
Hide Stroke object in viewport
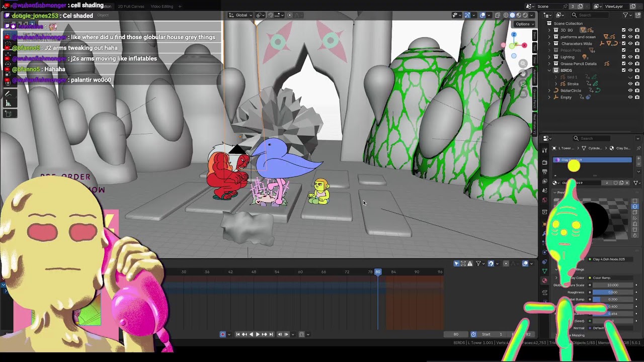(x=630, y=84)
